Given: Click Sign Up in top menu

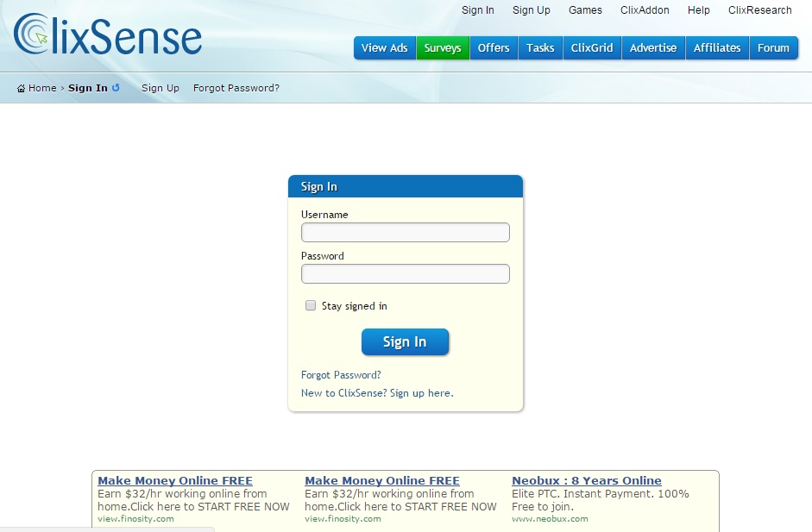Looking at the screenshot, I should click(x=532, y=10).
